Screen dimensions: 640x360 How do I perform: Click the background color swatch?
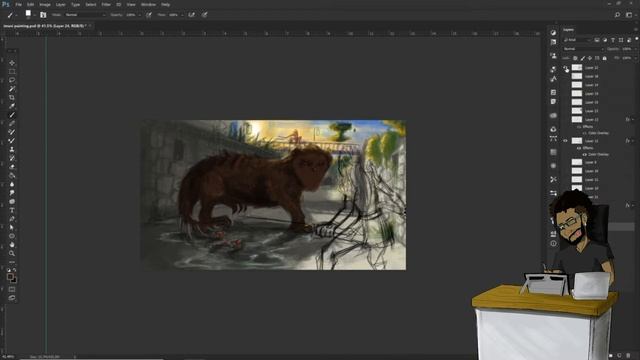point(14,280)
